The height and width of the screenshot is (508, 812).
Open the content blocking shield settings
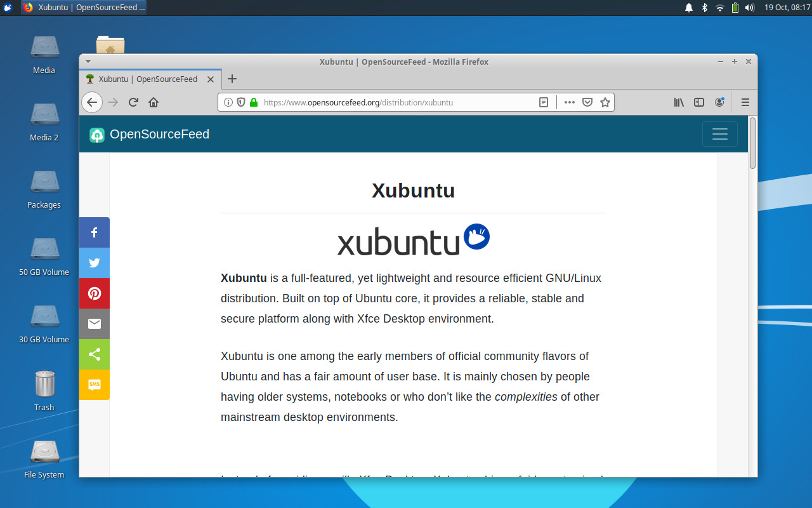(x=241, y=102)
